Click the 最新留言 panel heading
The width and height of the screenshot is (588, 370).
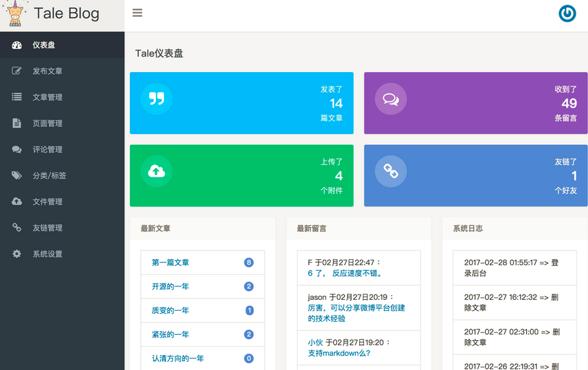click(x=312, y=229)
